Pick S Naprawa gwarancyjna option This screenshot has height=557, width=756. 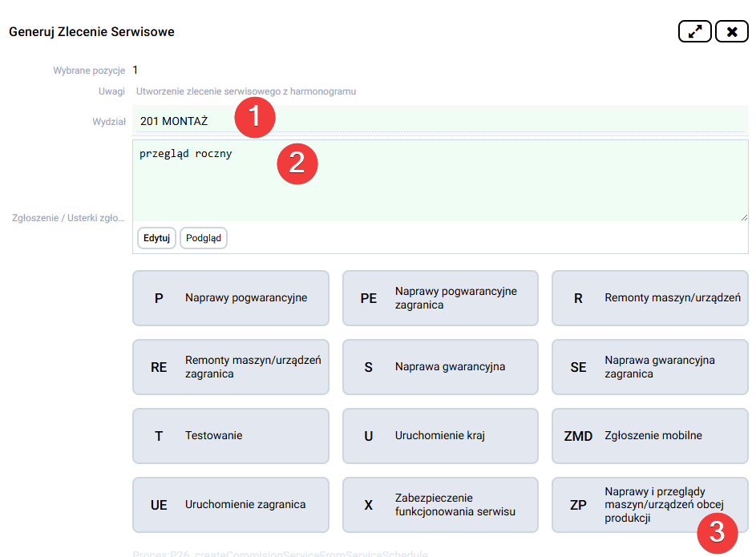pyautogui.click(x=439, y=367)
